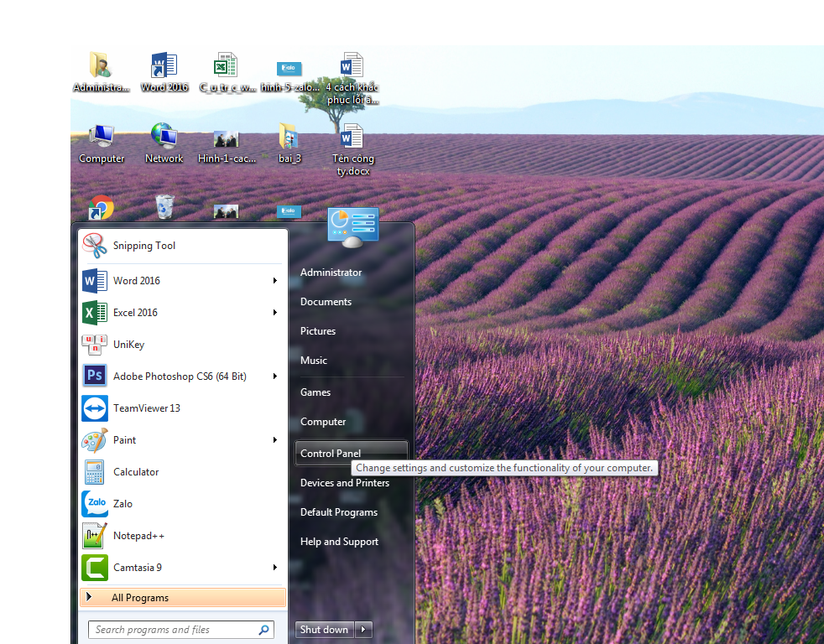Open TeamViewer 13
The image size is (824, 644).
pyautogui.click(x=182, y=408)
